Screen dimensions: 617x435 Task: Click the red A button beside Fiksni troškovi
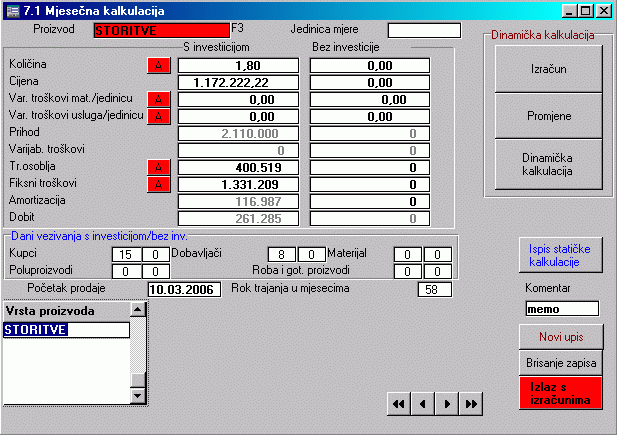click(x=159, y=185)
